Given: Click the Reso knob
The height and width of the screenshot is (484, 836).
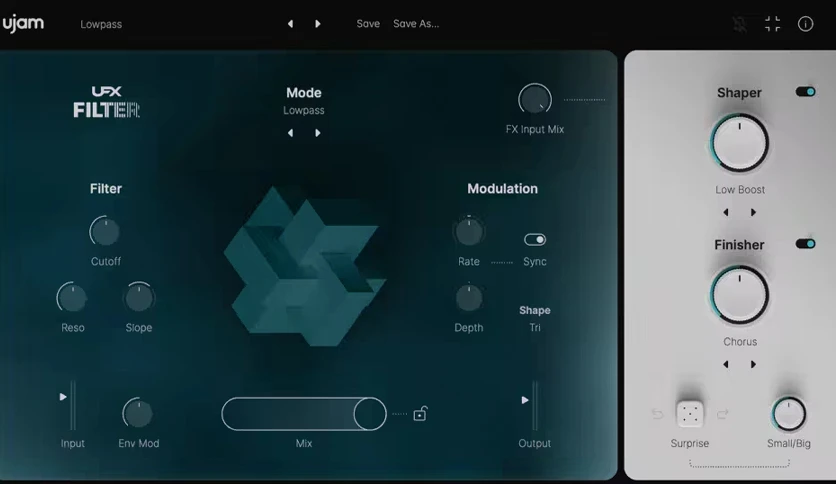Looking at the screenshot, I should click(x=72, y=297).
